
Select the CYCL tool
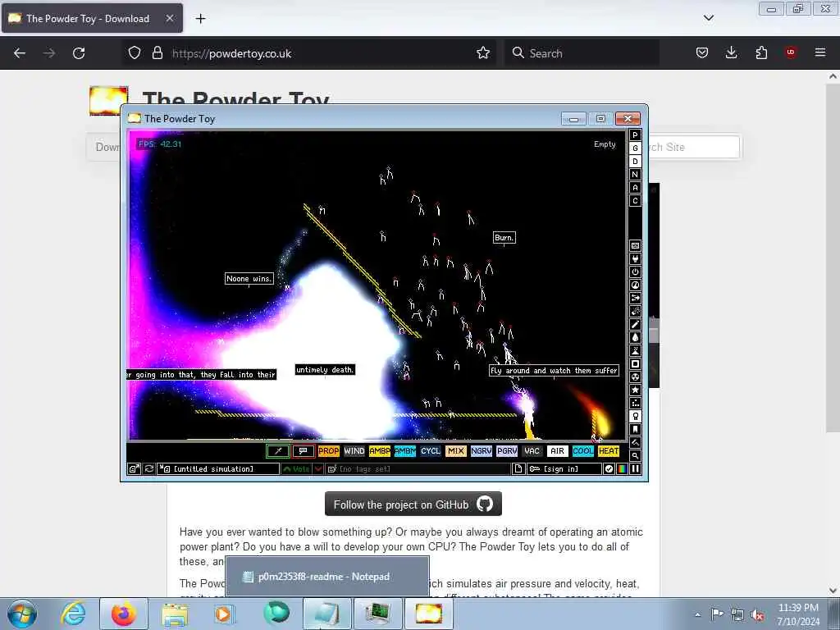tap(430, 451)
